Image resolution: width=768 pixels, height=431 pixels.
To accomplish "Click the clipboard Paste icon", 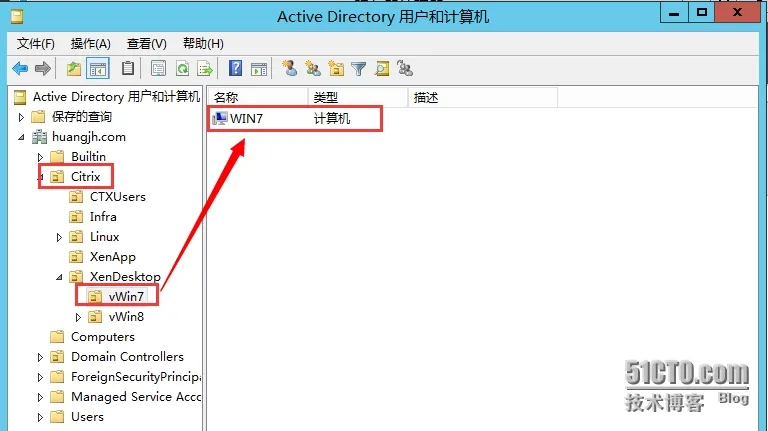I will pos(128,69).
